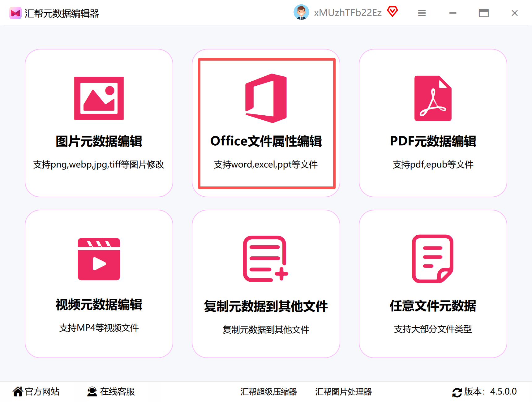The height and width of the screenshot is (402, 532).
Task: Close the application window
Action: (x=515, y=13)
